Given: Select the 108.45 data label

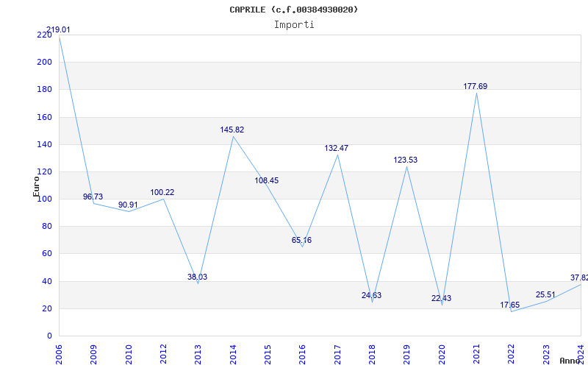Looking at the screenshot, I should [267, 180].
